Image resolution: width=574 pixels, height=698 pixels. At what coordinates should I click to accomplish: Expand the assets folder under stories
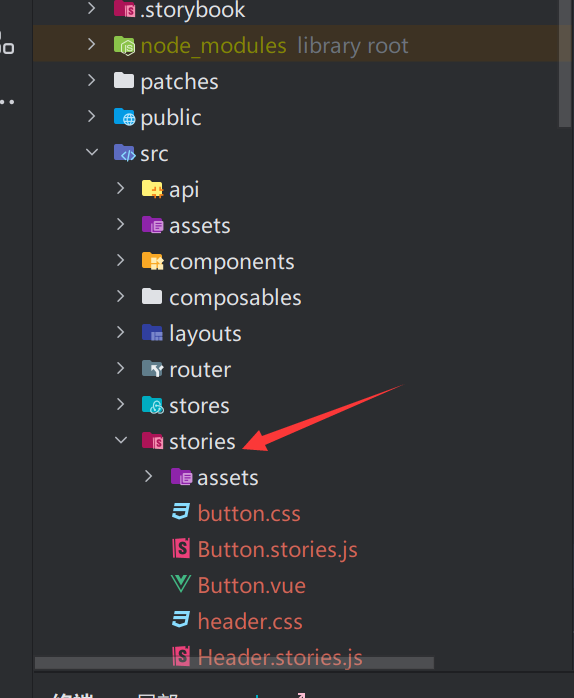[x=149, y=476]
